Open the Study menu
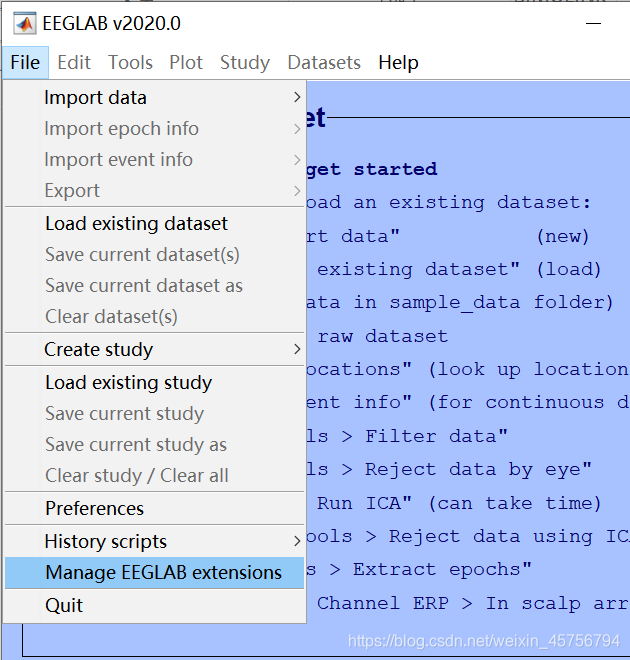Screen dimensions: 630x660 [245, 63]
